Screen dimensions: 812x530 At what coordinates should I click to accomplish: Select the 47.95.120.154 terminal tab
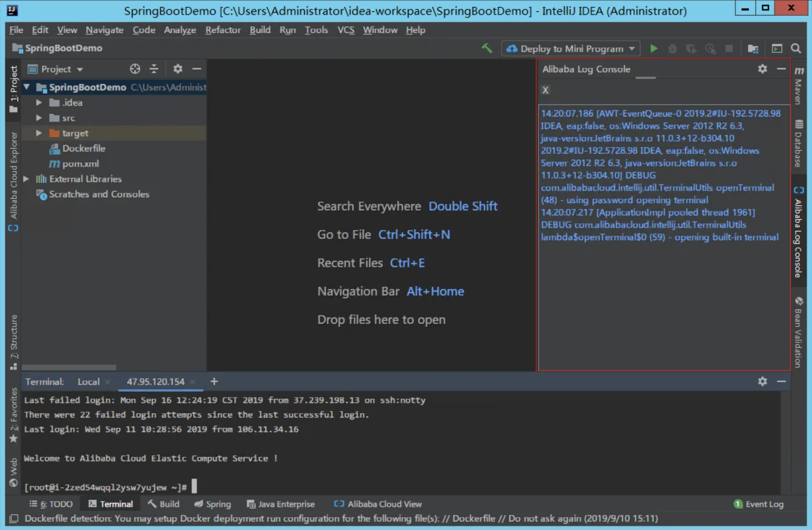[x=155, y=382]
